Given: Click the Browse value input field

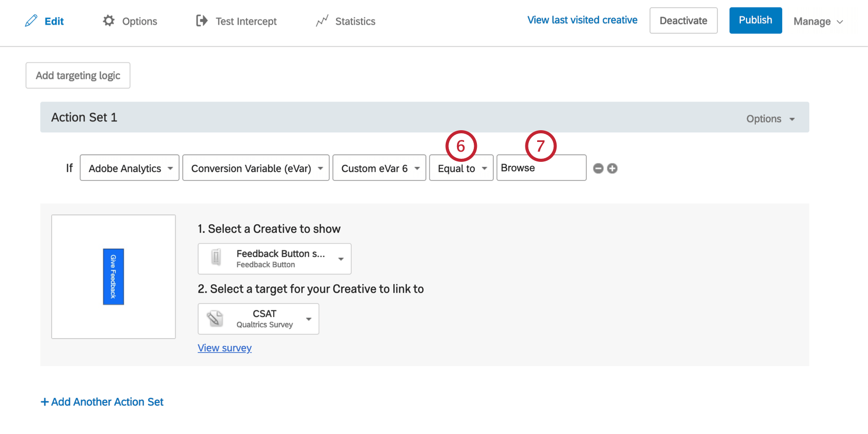Looking at the screenshot, I should (x=541, y=168).
